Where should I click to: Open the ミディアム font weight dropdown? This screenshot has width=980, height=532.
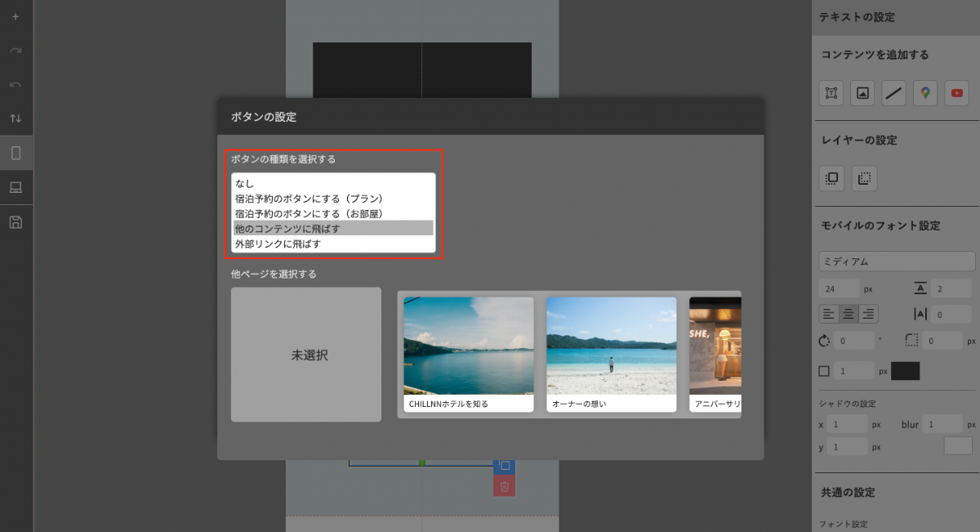pos(896,261)
